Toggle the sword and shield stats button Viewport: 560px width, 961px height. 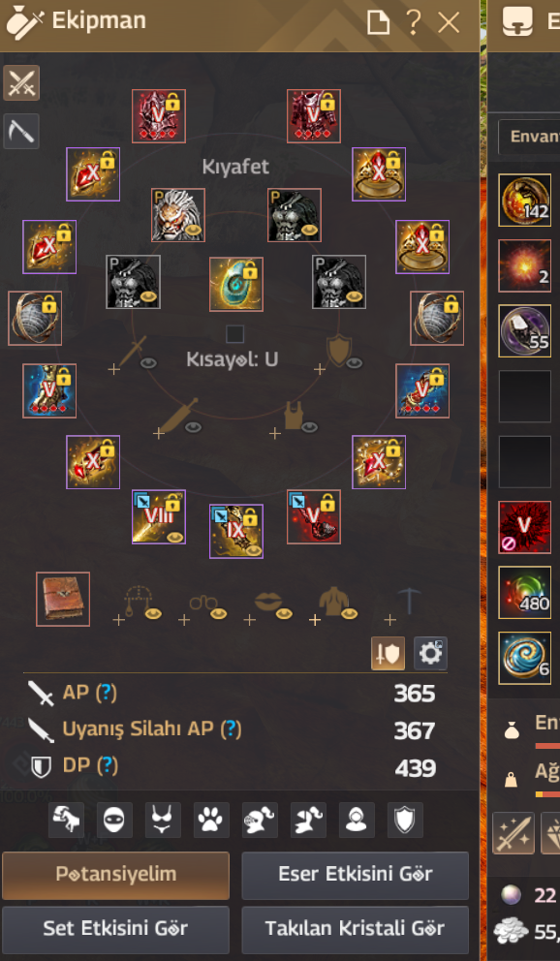[388, 653]
